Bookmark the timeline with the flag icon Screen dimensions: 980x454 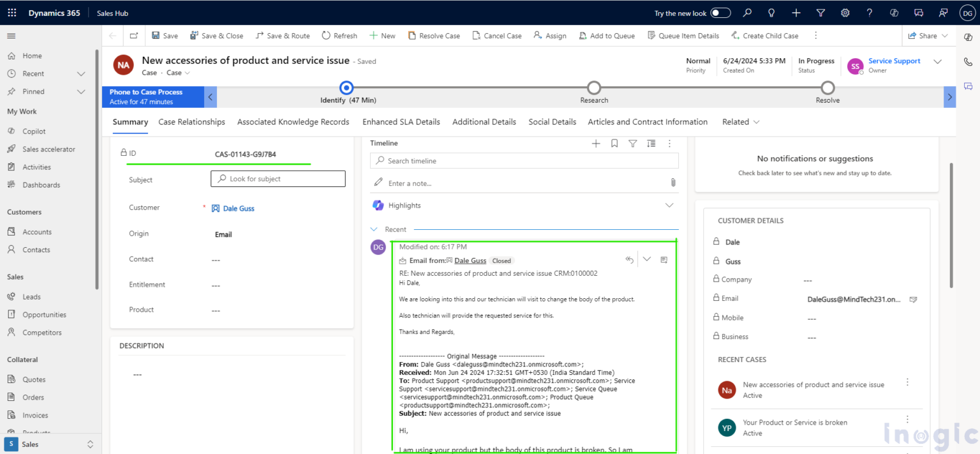614,143
